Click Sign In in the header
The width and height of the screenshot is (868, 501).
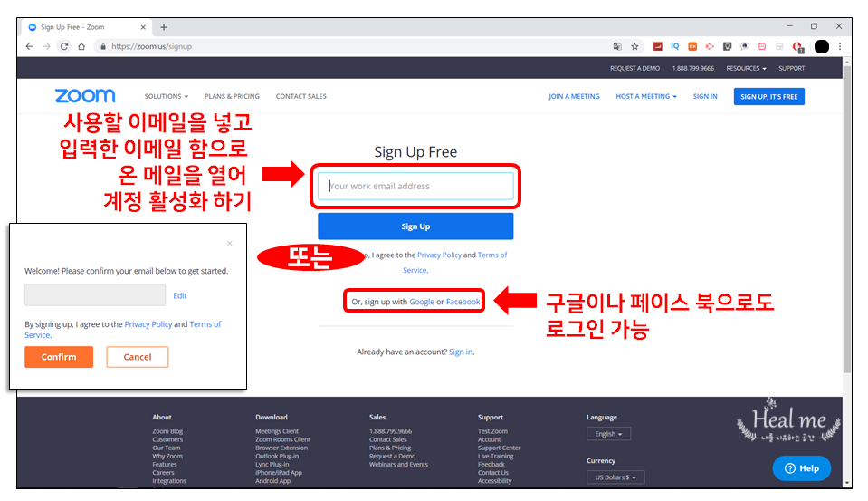click(x=705, y=96)
